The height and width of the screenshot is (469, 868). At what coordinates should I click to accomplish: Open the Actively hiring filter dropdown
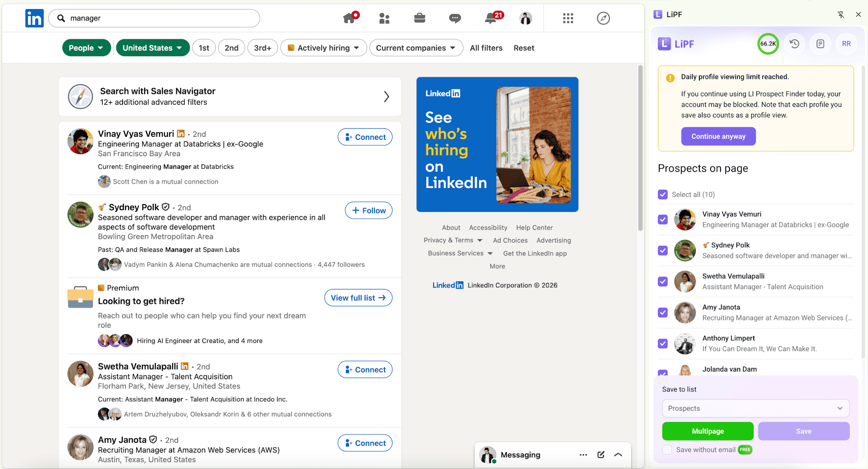tap(324, 48)
